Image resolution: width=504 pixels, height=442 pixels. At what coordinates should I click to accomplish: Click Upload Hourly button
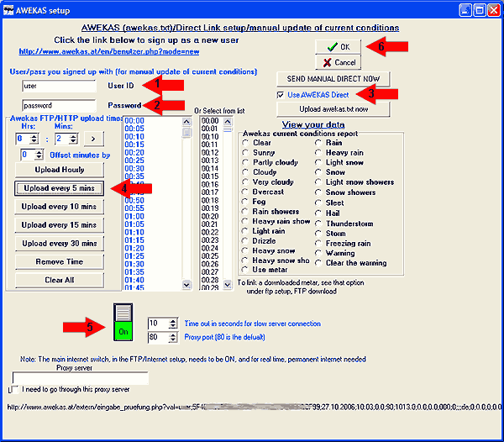(60, 170)
